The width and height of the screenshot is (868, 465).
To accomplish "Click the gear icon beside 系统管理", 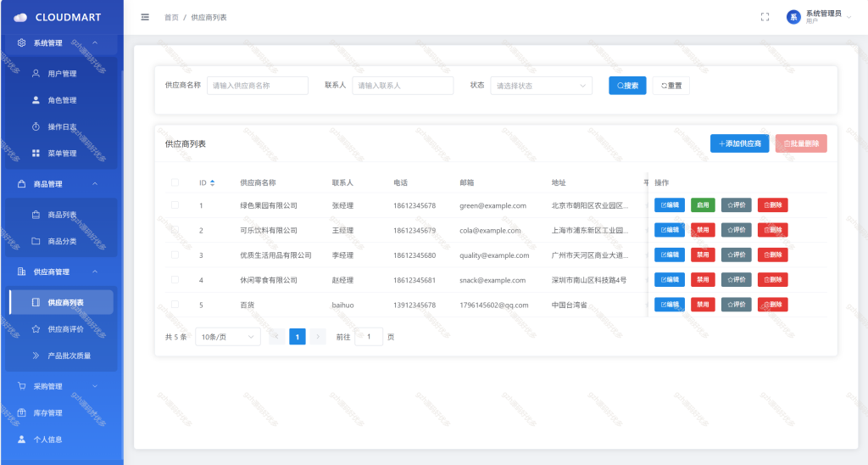I will pyautogui.click(x=21, y=42).
